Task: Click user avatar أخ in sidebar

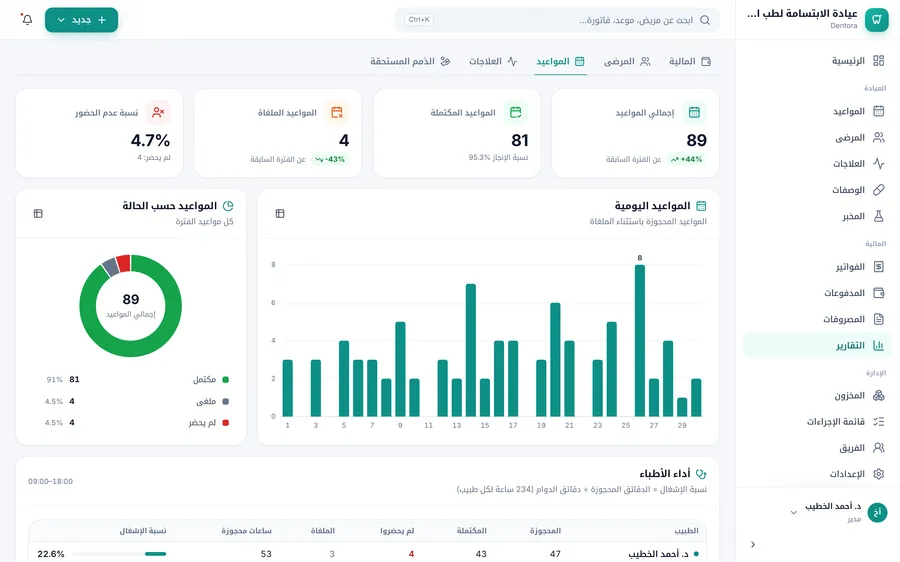Action: coord(876,512)
